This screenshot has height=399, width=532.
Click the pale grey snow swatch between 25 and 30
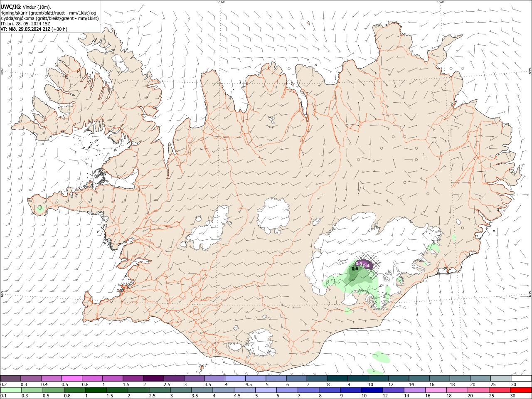click(501, 378)
